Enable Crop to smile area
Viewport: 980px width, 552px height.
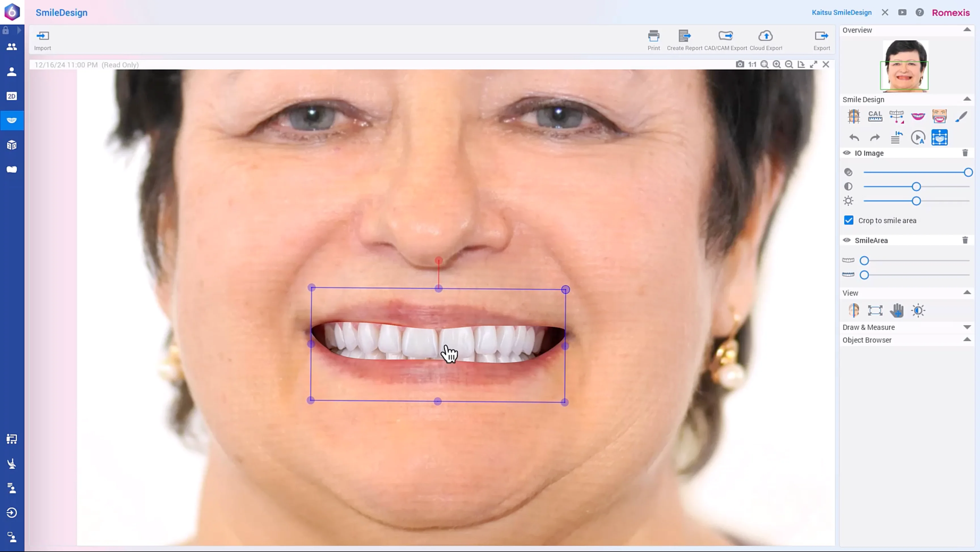[x=848, y=220]
